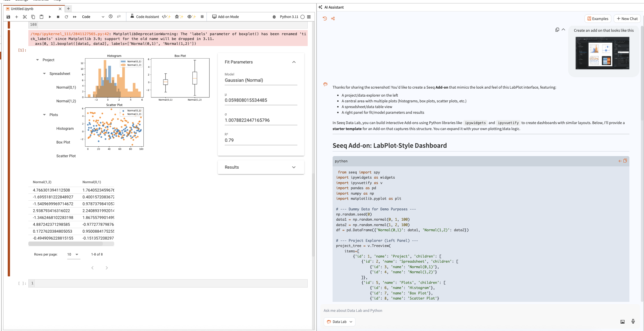Collapse the Spreadsheet tree node

click(x=44, y=74)
